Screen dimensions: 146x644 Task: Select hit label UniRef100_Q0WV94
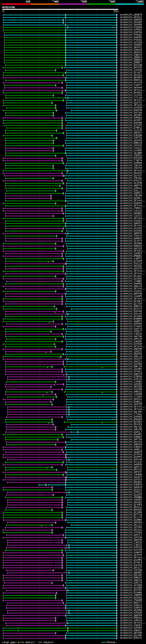[131, 20]
